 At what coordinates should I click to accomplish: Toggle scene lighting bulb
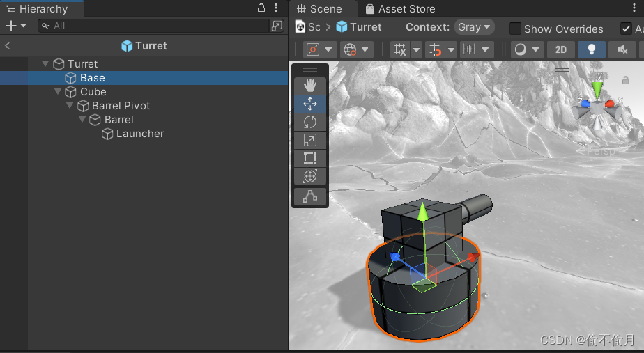591,49
